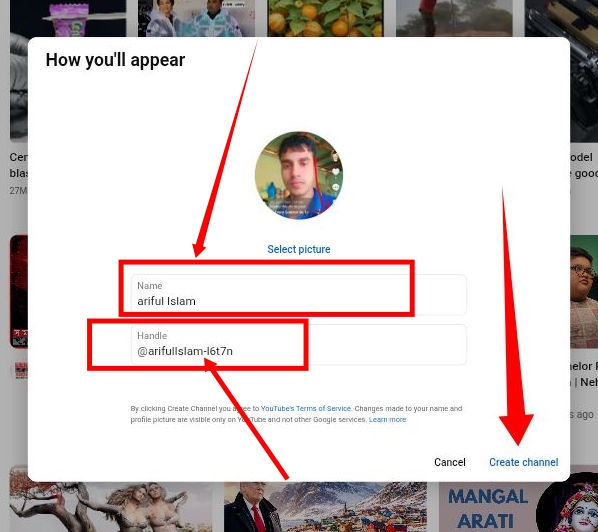Open the snowy mountain village video thumbnail
The width and height of the screenshot is (598, 532).
[x=325, y=507]
